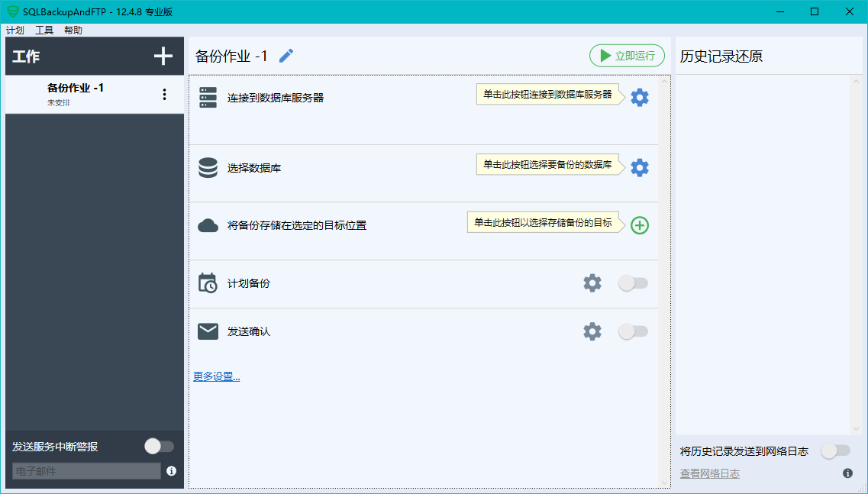
Task: Open gear settings for 连接到数据库服务器
Action: [640, 98]
